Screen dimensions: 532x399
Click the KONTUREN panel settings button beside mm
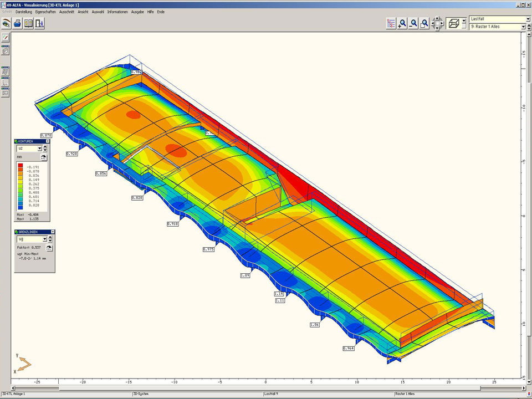coord(43,157)
